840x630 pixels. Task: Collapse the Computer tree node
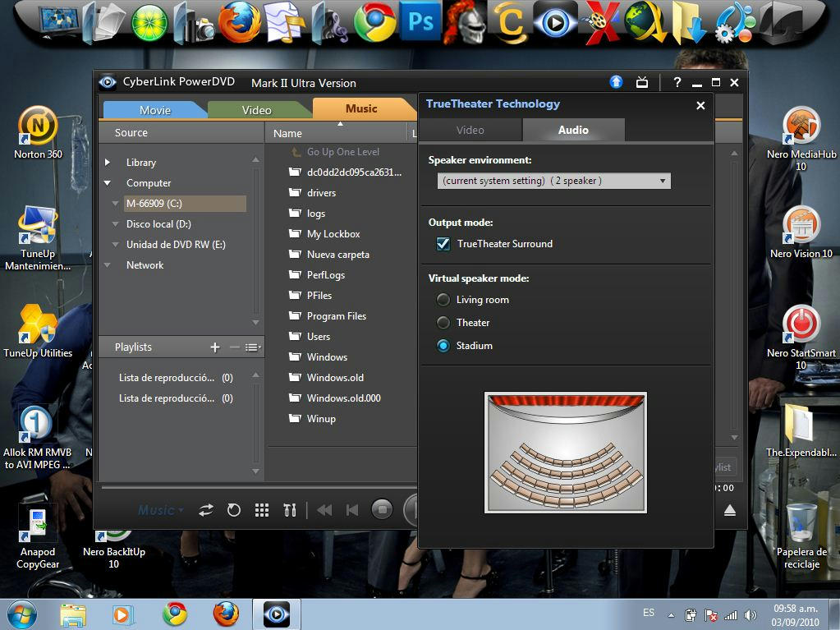tap(108, 182)
